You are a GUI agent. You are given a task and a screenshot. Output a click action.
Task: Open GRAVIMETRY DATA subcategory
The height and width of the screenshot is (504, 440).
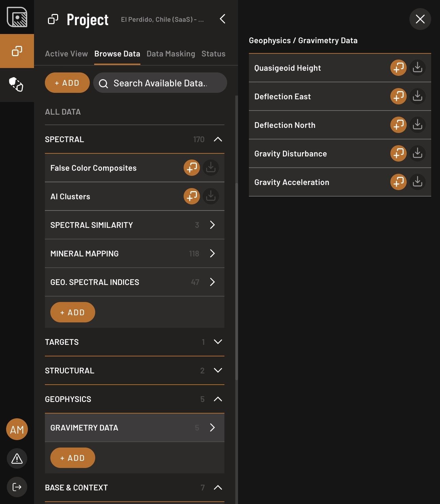[x=135, y=427]
